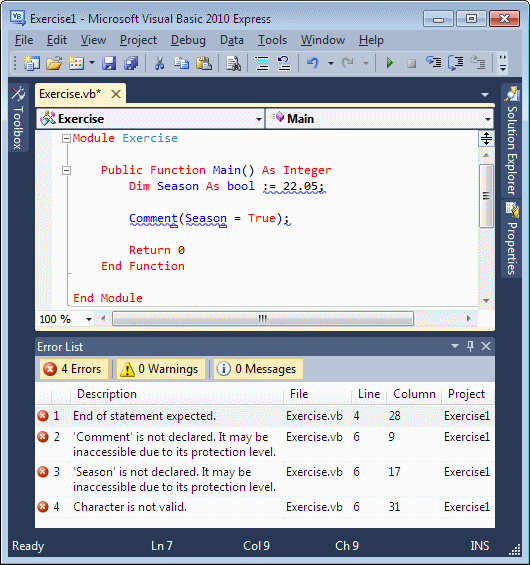This screenshot has height=565, width=530.
Task: Close the Exercise.vb tab with its X
Action: (x=116, y=94)
